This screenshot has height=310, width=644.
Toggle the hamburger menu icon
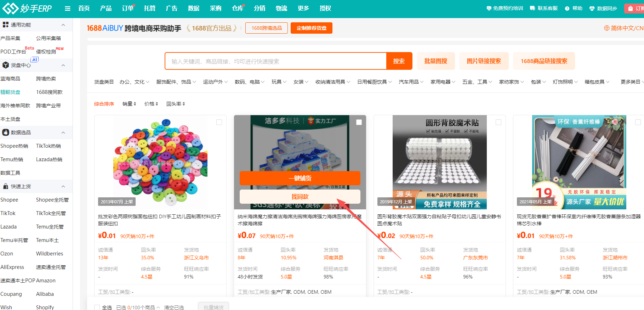click(x=68, y=9)
